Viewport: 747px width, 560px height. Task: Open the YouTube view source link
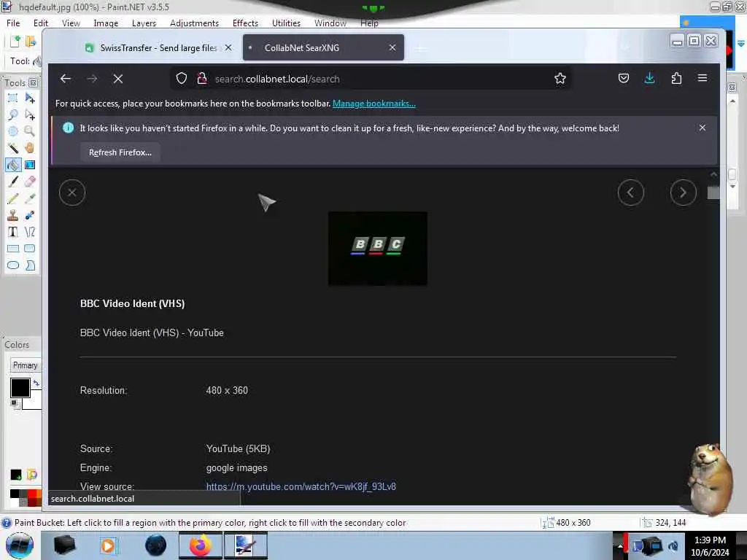[x=301, y=486]
